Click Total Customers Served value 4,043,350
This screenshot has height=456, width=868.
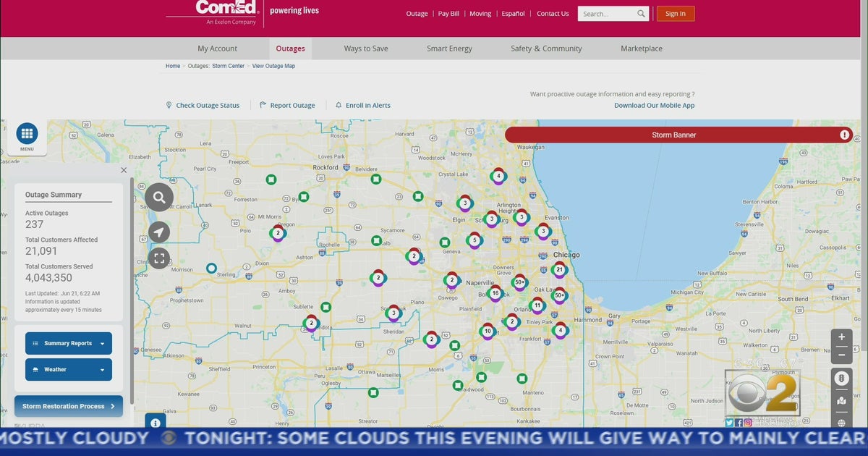48,278
